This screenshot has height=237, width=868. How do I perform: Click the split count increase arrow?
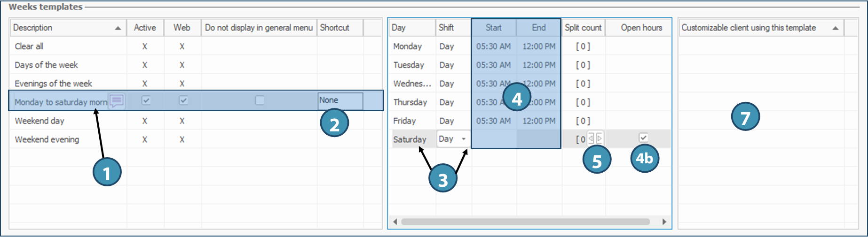[x=599, y=138]
